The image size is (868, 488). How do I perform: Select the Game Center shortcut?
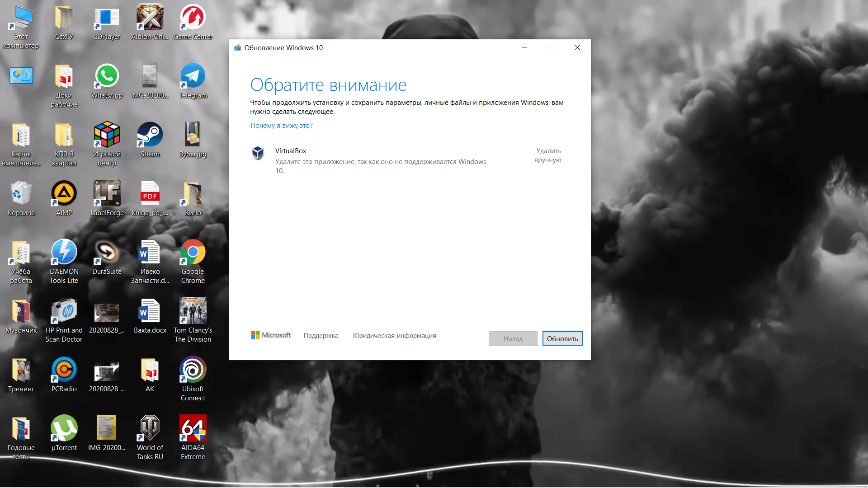pyautogui.click(x=193, y=23)
